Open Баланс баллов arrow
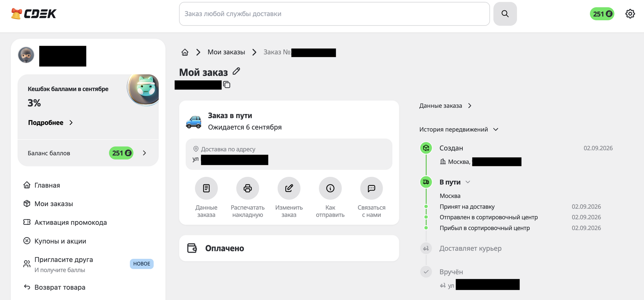The image size is (644, 300). [144, 153]
